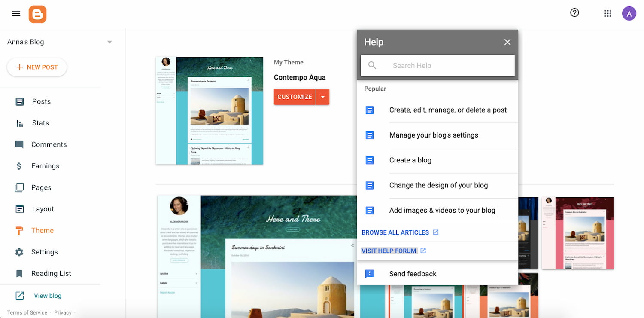Viewport: 644px width, 318px height.
Task: Open the account avatar menu
Action: click(x=629, y=14)
